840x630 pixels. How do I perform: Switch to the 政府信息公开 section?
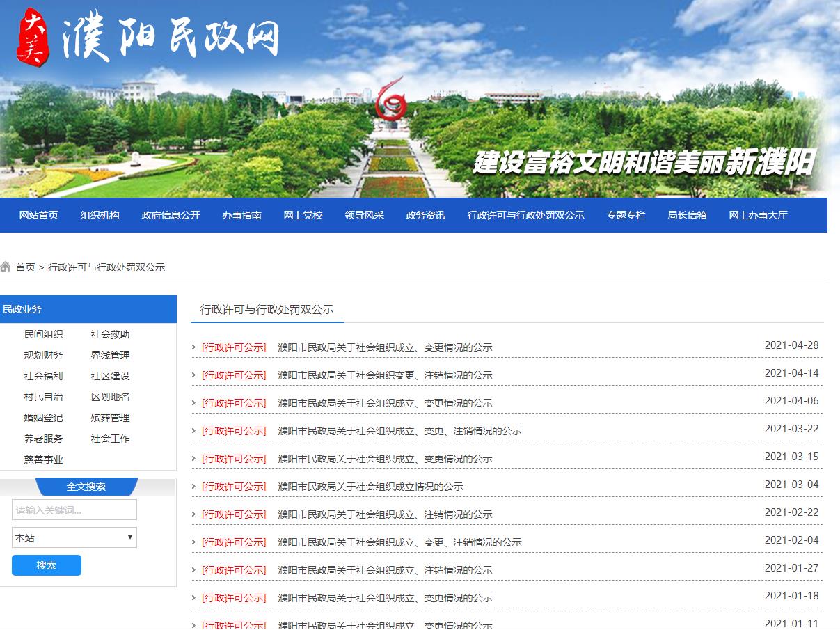click(171, 215)
